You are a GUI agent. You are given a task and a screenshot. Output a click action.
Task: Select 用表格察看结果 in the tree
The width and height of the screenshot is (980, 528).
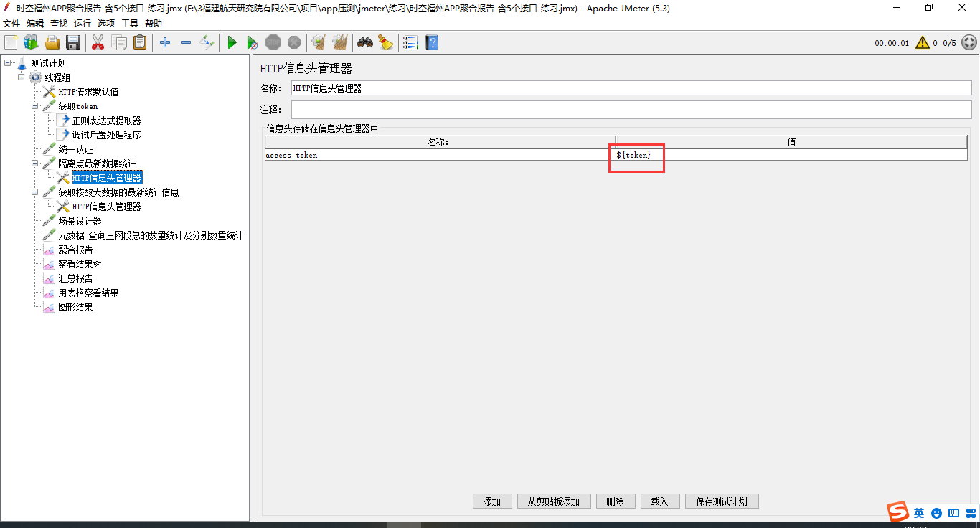coord(88,293)
